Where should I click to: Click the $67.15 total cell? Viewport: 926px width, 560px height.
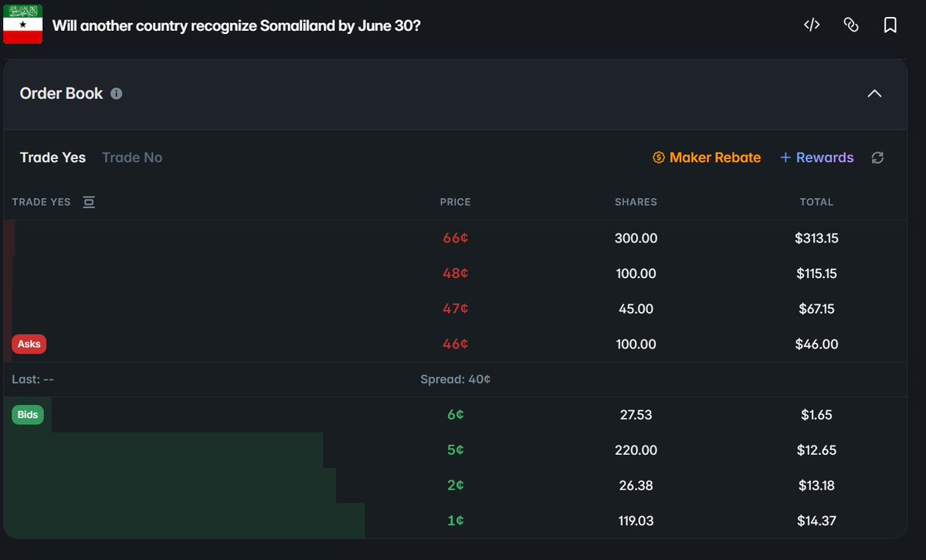816,309
